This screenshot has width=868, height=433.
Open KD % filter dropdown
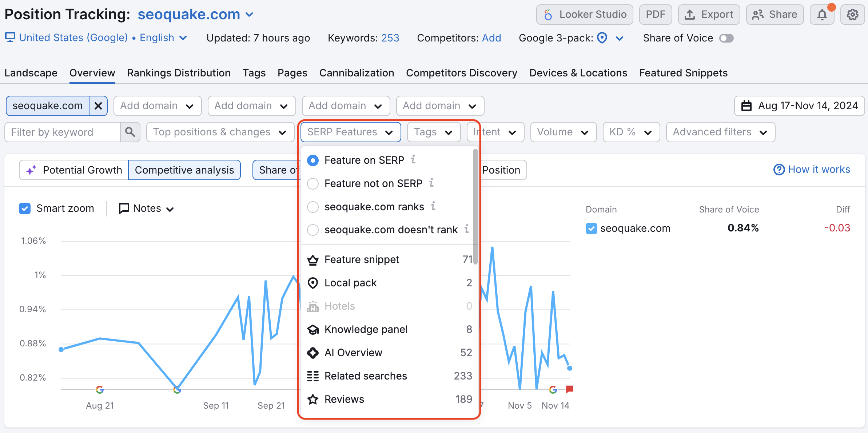(x=631, y=132)
